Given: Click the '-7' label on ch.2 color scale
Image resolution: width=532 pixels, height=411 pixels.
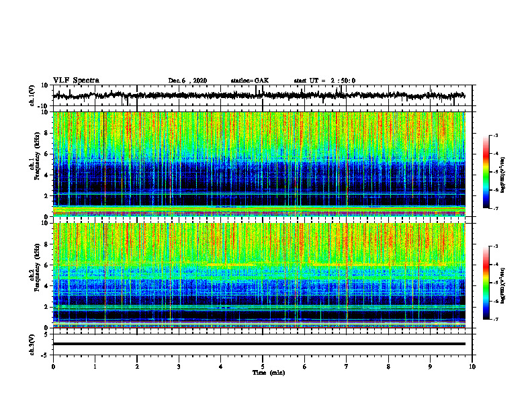Looking at the screenshot, I should (495, 320).
